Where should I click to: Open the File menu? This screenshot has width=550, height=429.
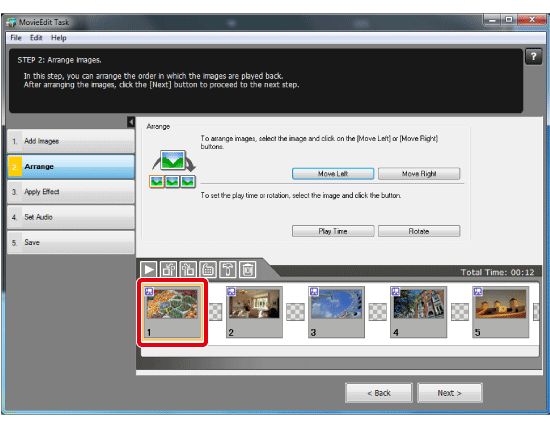(x=16, y=38)
